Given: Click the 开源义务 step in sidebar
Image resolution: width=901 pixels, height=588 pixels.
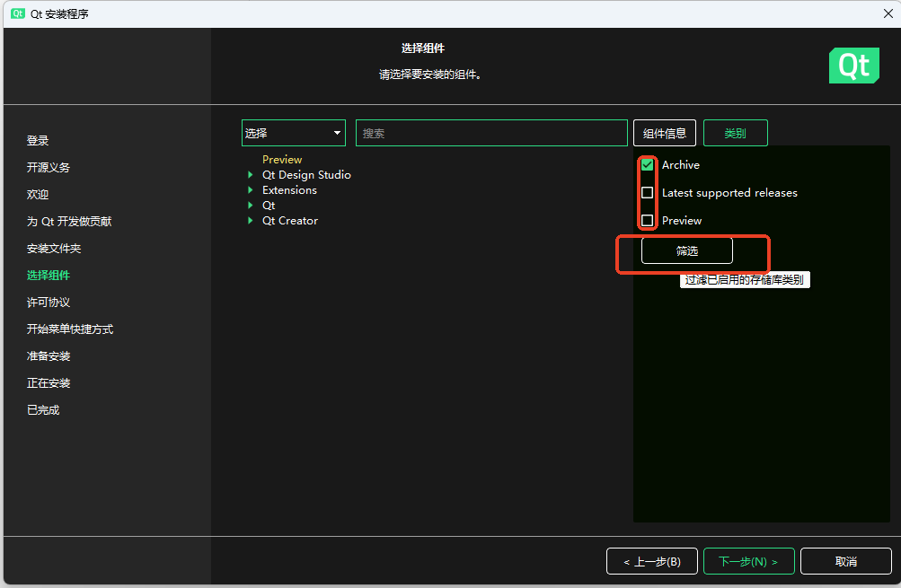Looking at the screenshot, I should coord(49,167).
